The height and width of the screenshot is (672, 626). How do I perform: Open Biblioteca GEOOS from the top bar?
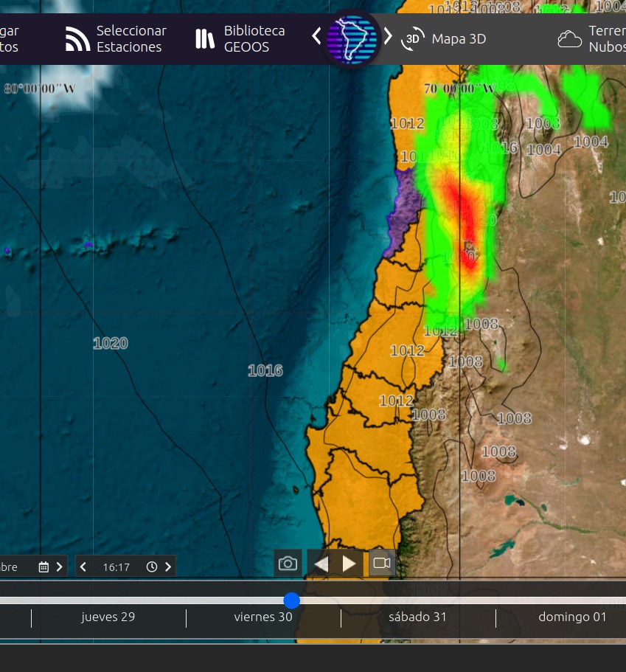coord(254,39)
